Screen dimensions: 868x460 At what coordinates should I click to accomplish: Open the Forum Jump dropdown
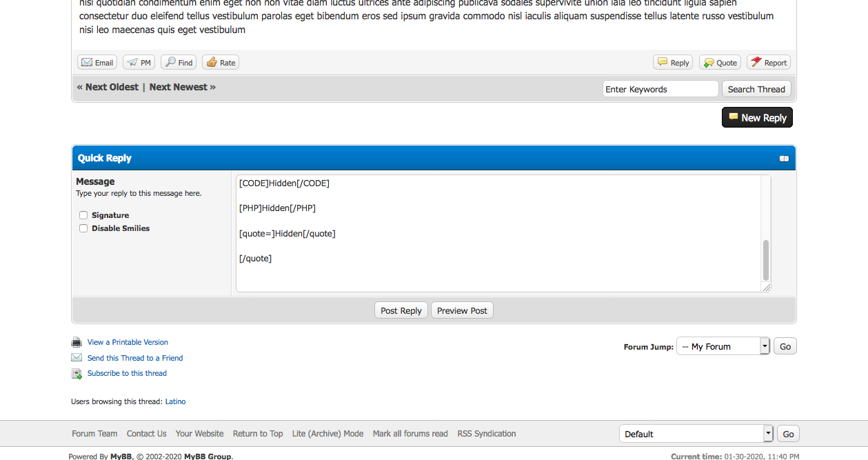click(723, 347)
